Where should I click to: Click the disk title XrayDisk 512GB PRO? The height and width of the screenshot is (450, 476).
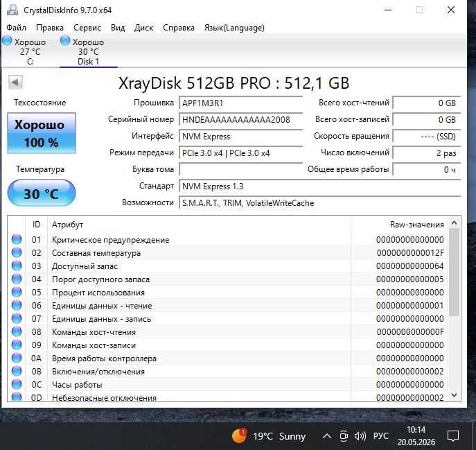(233, 83)
